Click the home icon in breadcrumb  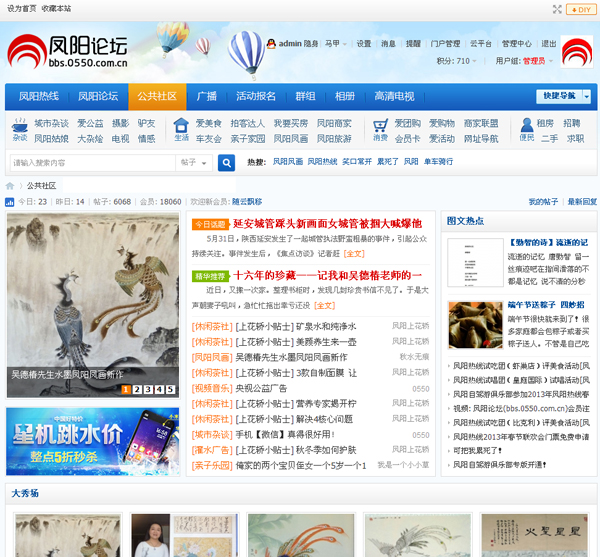click(x=10, y=186)
